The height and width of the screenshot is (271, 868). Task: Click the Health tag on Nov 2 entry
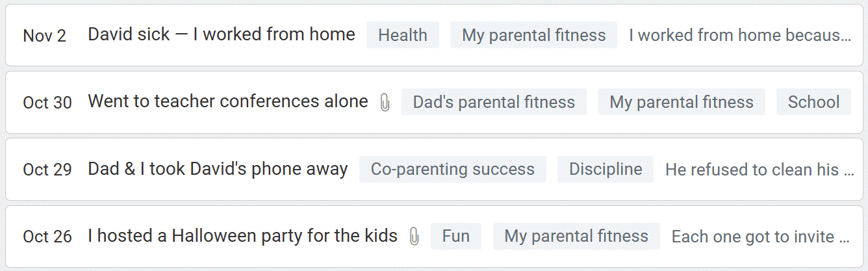pyautogui.click(x=402, y=35)
